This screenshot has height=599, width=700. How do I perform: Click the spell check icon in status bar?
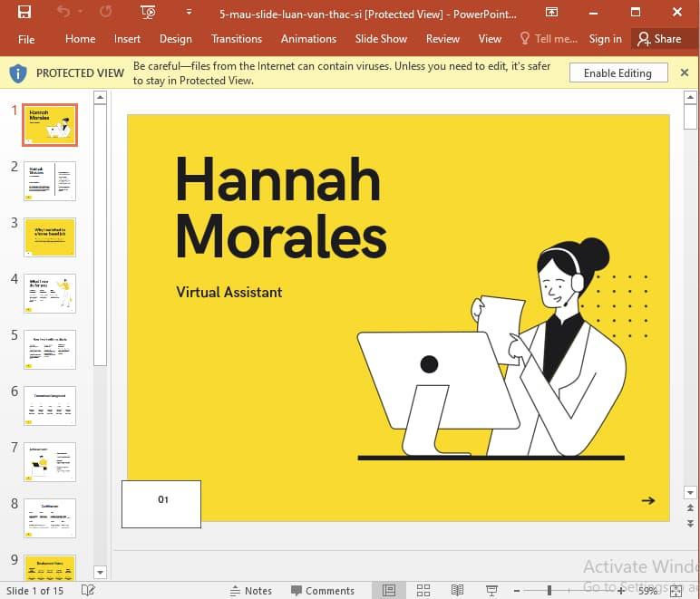(88, 590)
